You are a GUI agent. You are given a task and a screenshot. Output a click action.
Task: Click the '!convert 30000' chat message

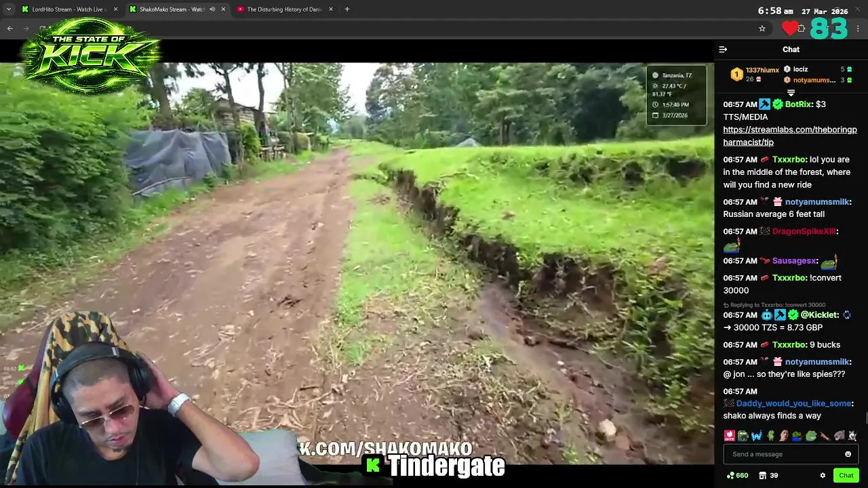(783, 284)
